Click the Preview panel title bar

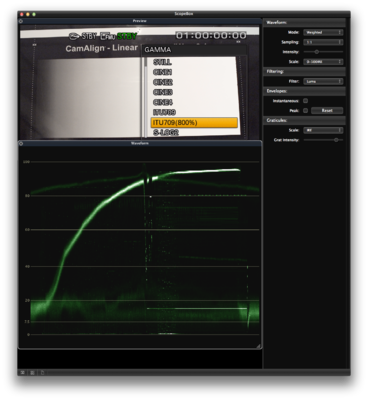(140, 21)
